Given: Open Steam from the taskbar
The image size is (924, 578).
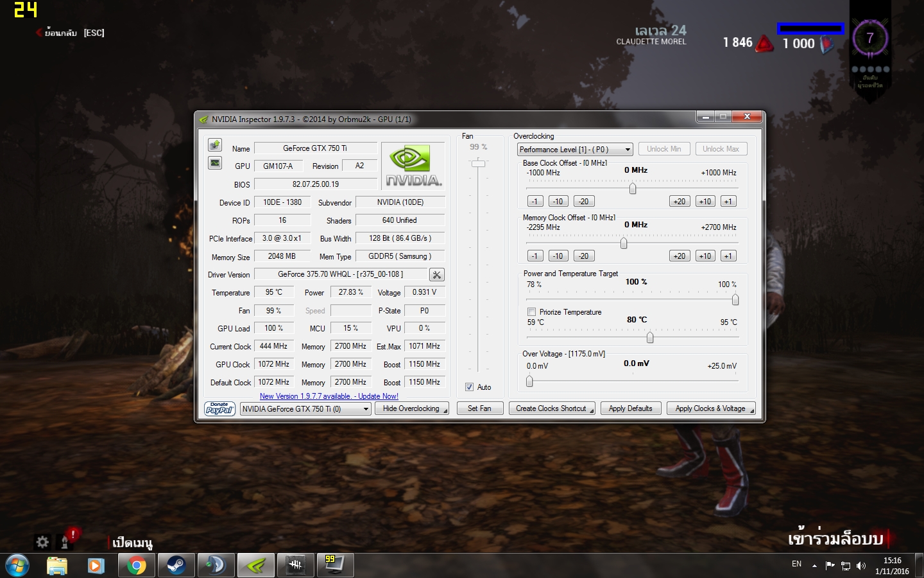Looking at the screenshot, I should pos(176,565).
